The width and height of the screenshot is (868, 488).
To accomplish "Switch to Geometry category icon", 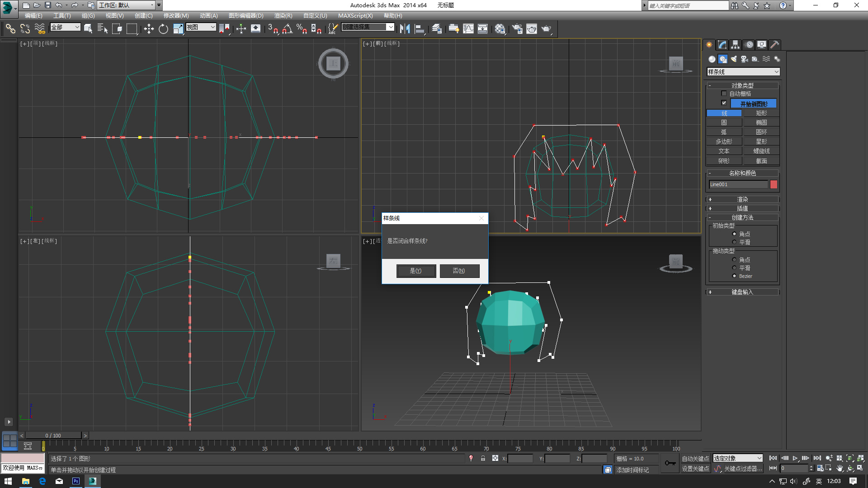I will click(x=712, y=59).
